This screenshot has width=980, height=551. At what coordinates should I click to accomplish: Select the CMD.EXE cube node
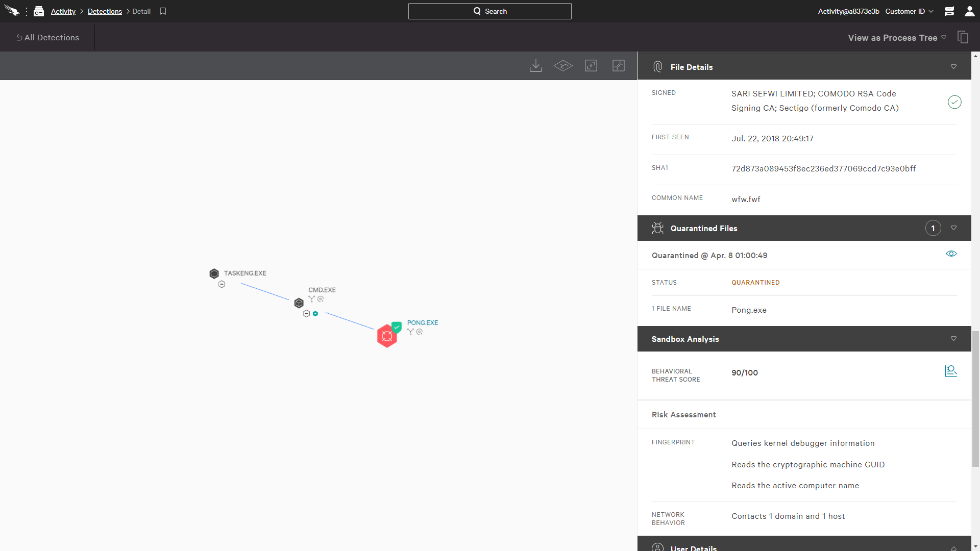point(299,303)
